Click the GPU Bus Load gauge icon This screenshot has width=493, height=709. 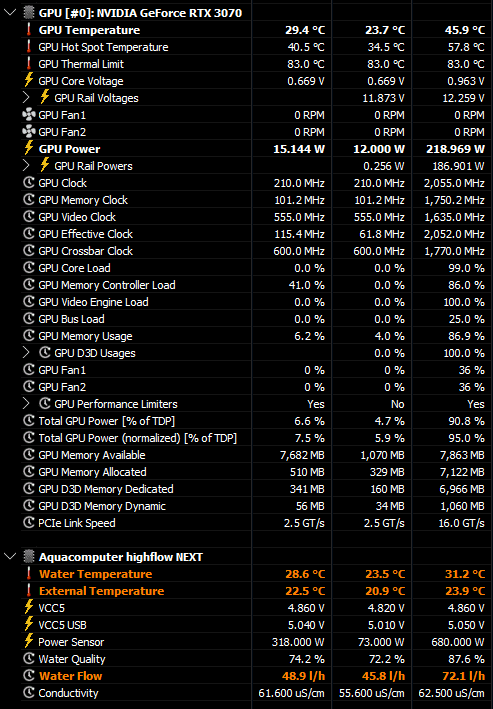point(29,319)
